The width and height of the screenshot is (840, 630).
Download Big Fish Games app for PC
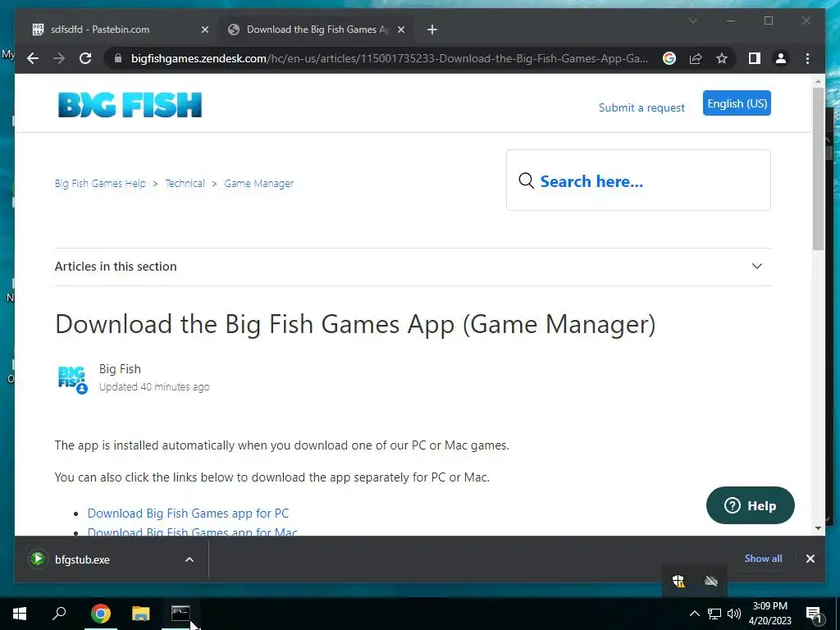[x=188, y=514]
